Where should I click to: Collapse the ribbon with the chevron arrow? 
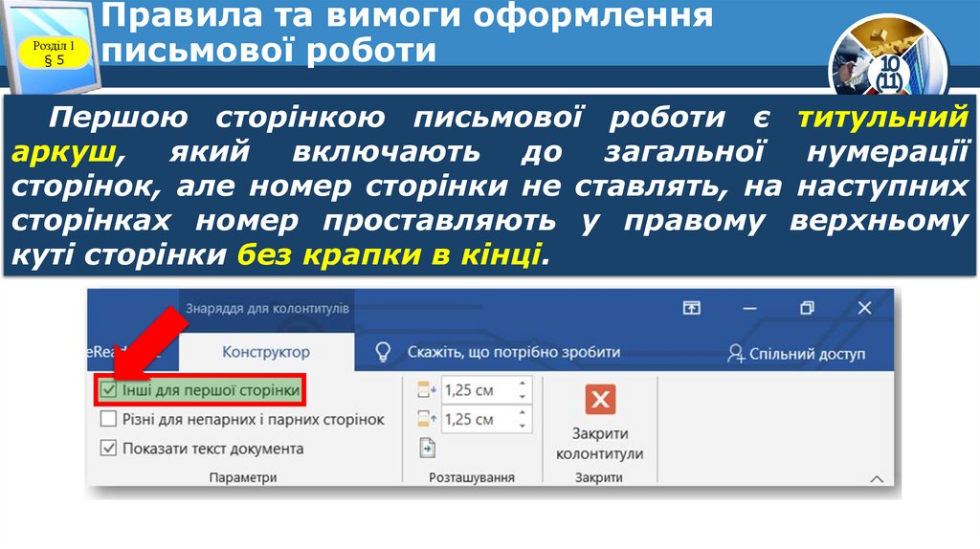(x=877, y=479)
